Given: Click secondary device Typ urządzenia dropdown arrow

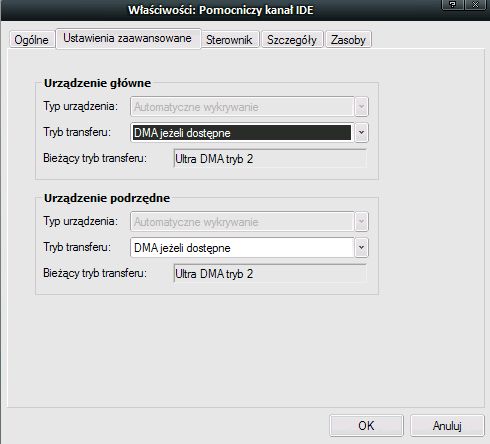Looking at the screenshot, I should coord(361,222).
